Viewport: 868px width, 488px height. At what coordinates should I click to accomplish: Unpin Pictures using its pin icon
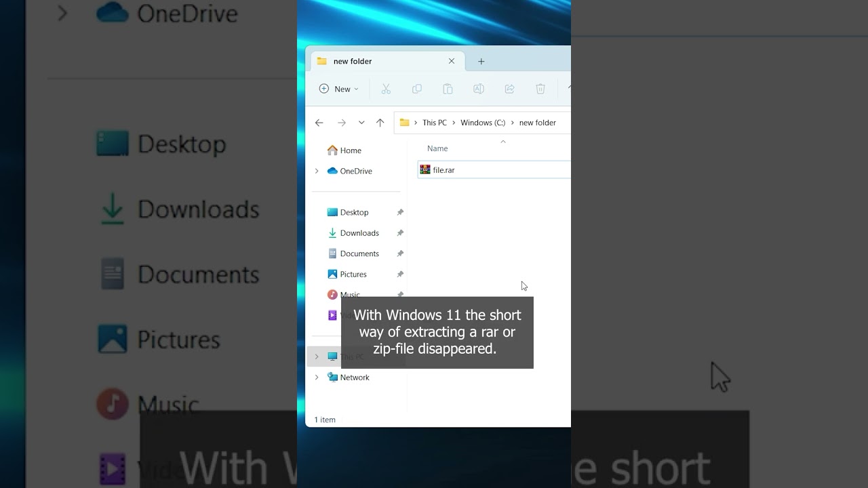click(400, 274)
